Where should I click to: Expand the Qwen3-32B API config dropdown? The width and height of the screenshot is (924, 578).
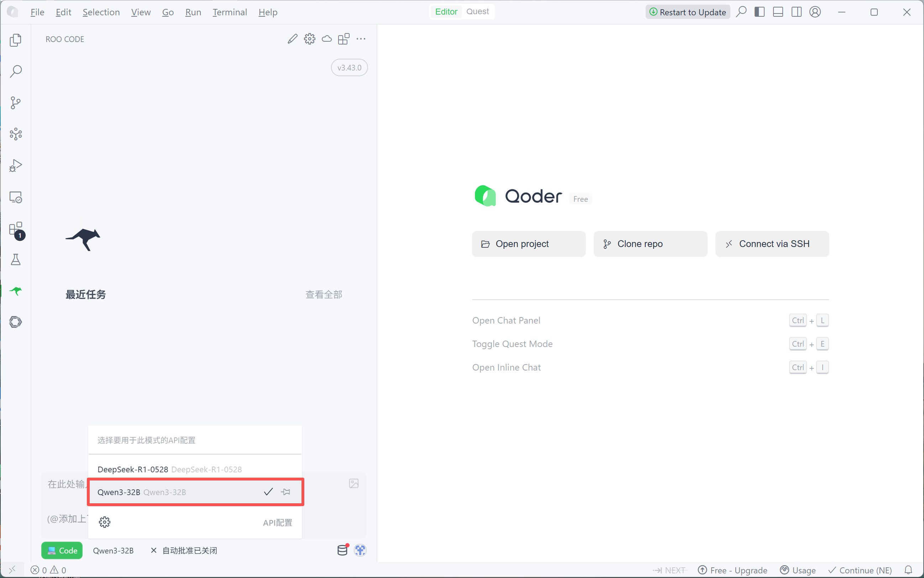tap(113, 550)
